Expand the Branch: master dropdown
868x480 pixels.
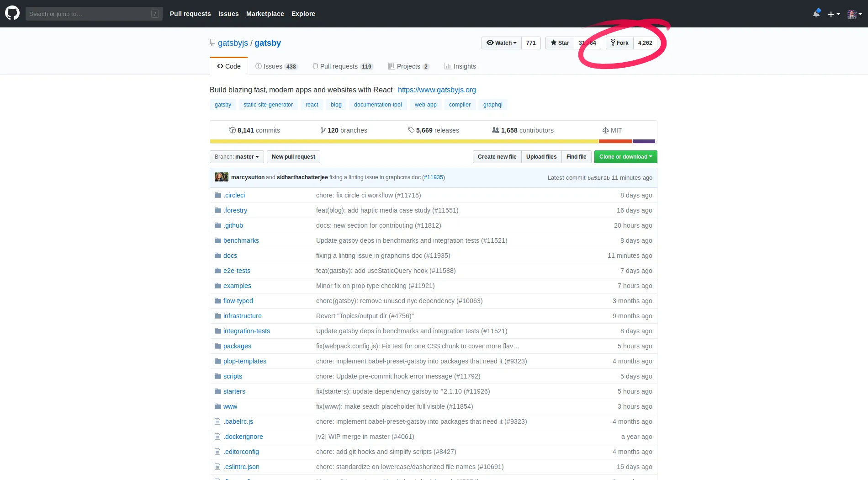pos(237,157)
